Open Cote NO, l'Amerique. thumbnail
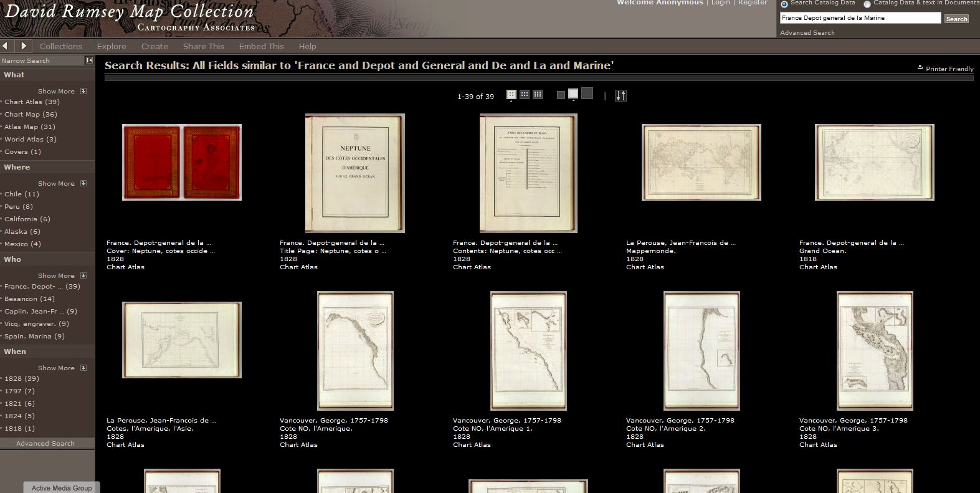The height and width of the screenshot is (493, 980). tap(355, 351)
